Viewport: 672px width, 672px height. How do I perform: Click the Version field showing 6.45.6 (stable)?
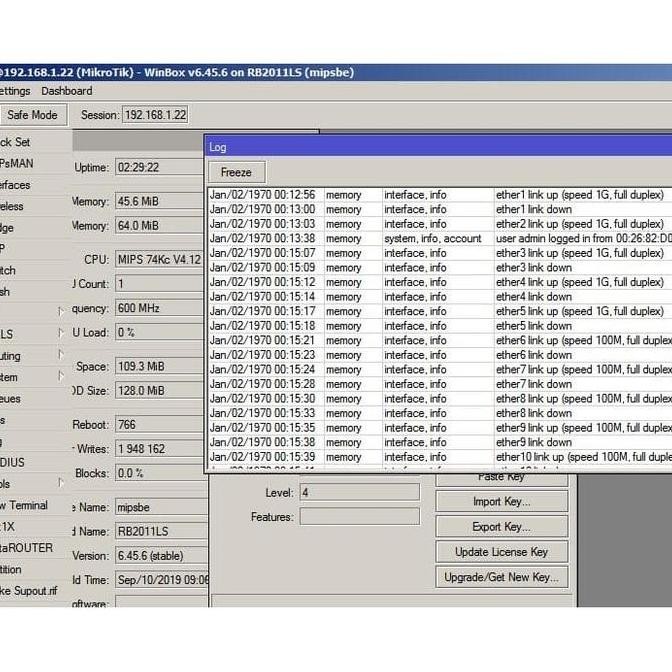(x=162, y=556)
